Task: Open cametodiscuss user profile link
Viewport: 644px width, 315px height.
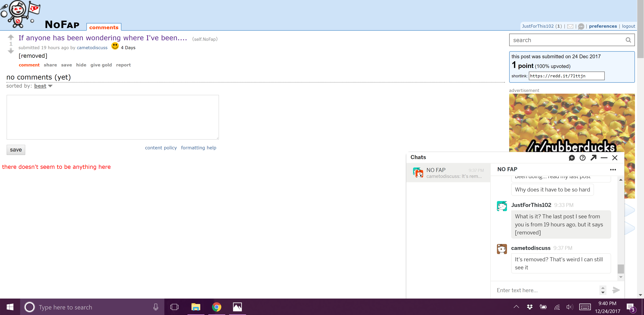Action: point(92,47)
